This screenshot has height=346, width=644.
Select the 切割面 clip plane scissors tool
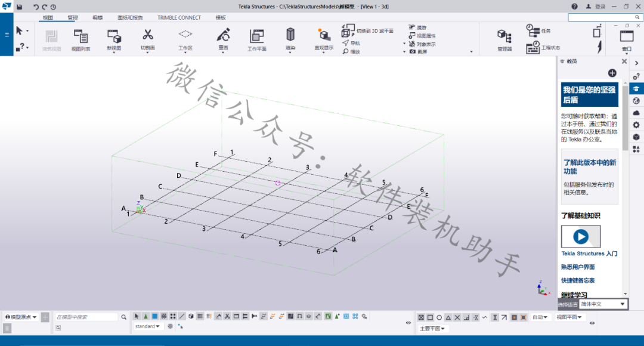pyautogui.click(x=147, y=40)
